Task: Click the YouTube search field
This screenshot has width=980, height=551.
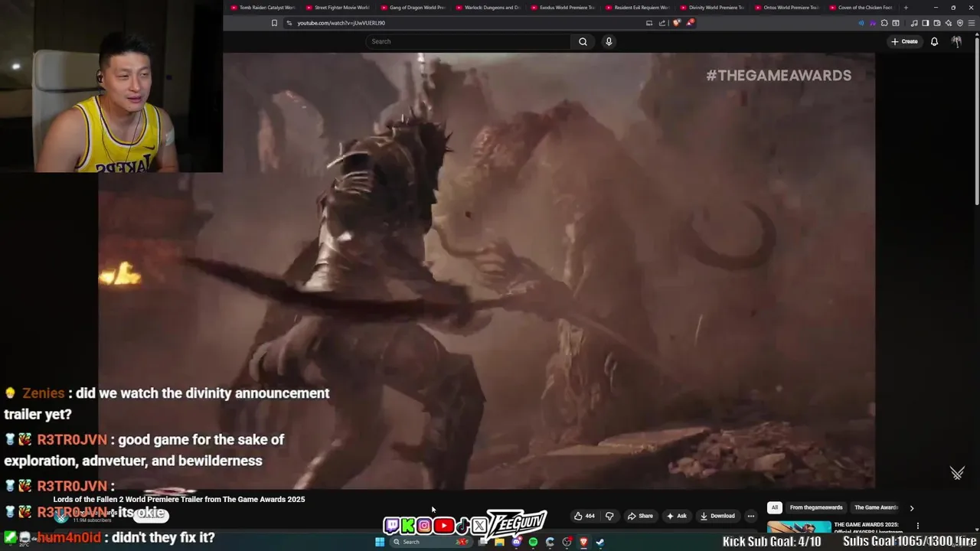Action: click(469, 41)
